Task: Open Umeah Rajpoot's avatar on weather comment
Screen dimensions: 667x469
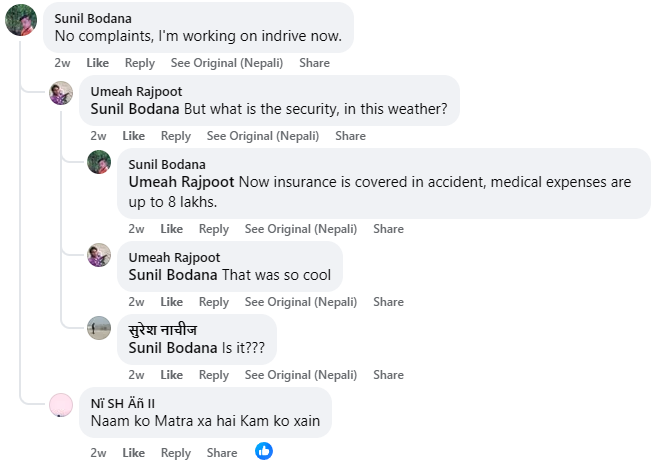Action: point(62,93)
